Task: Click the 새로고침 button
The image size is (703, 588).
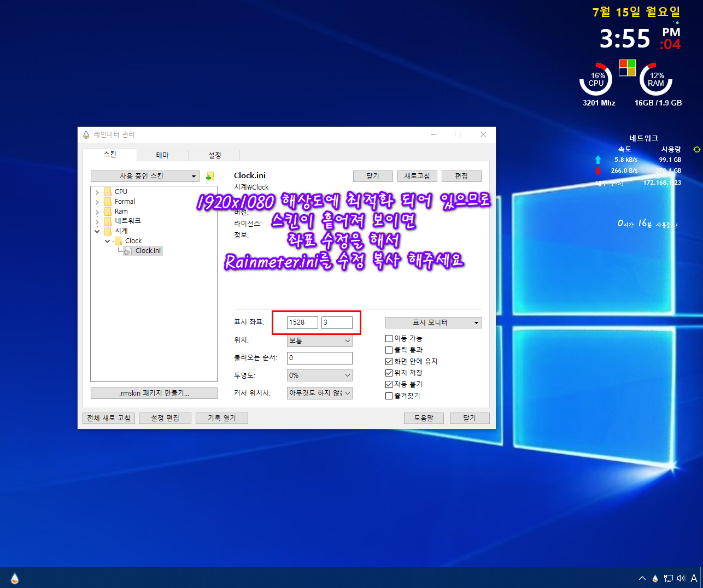Action: coord(417,176)
